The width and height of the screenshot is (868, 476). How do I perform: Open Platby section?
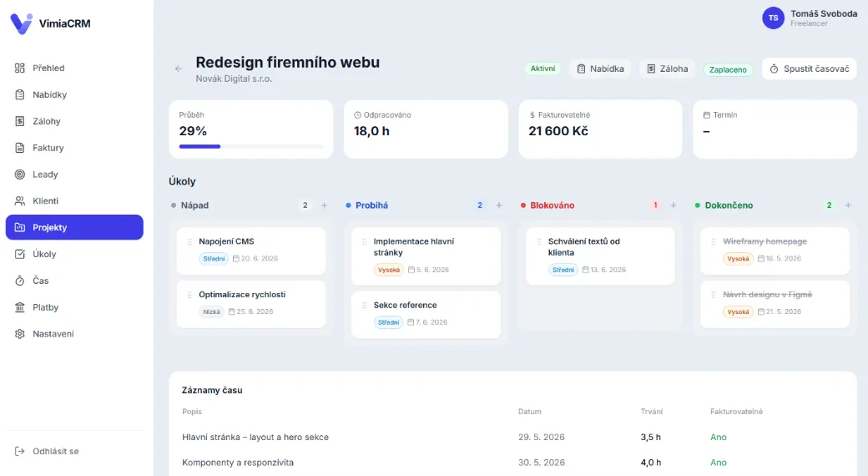[74, 307]
